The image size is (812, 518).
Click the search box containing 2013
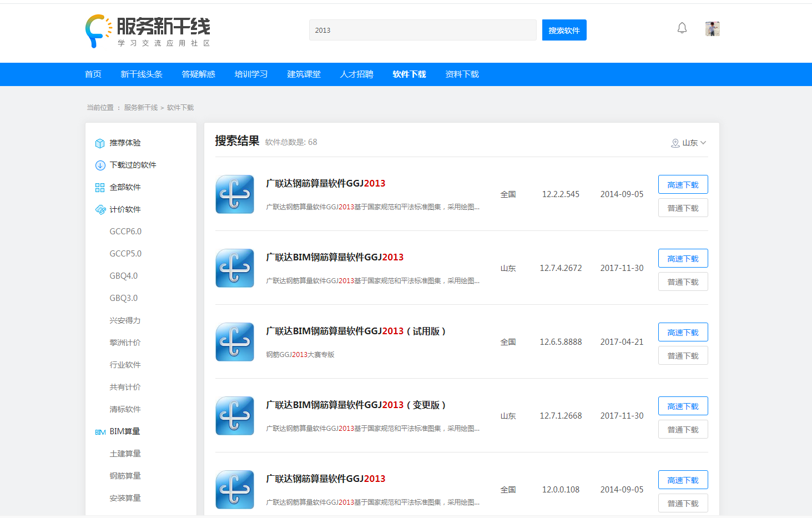[x=422, y=30]
